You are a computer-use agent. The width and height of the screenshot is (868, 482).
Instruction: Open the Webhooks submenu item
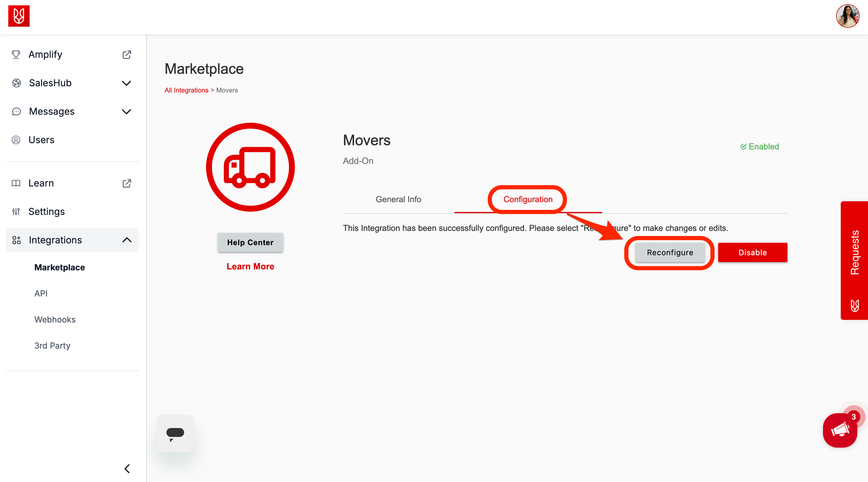pos(55,320)
